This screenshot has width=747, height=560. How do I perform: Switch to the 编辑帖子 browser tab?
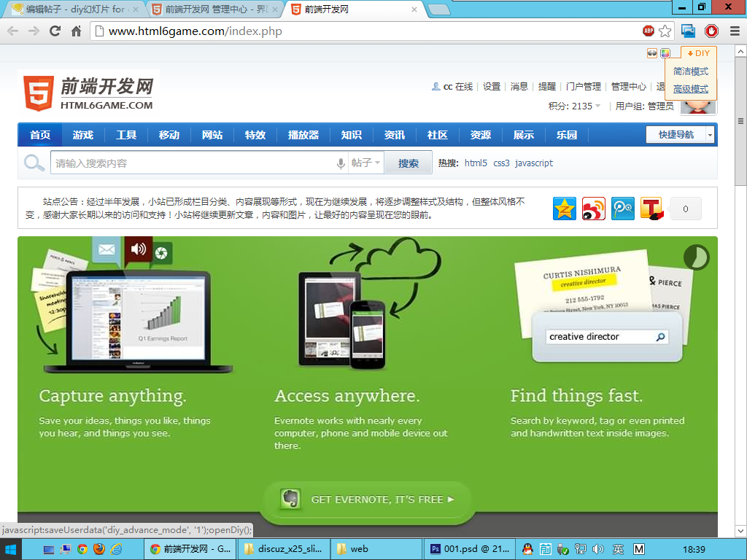pos(75,9)
